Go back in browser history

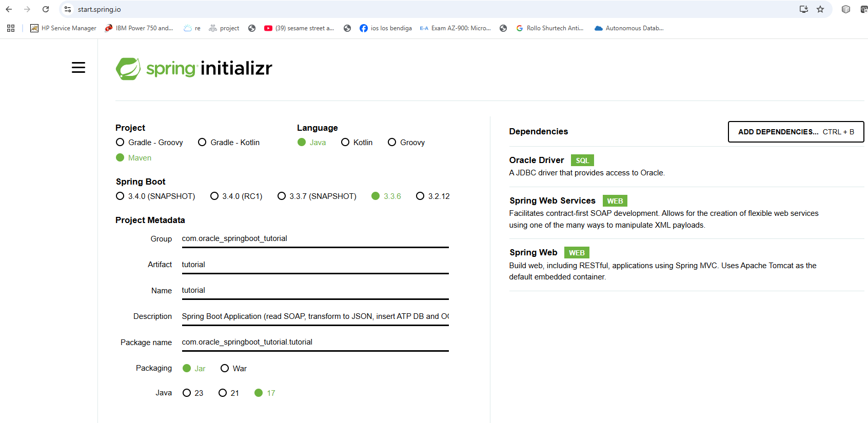coord(9,9)
